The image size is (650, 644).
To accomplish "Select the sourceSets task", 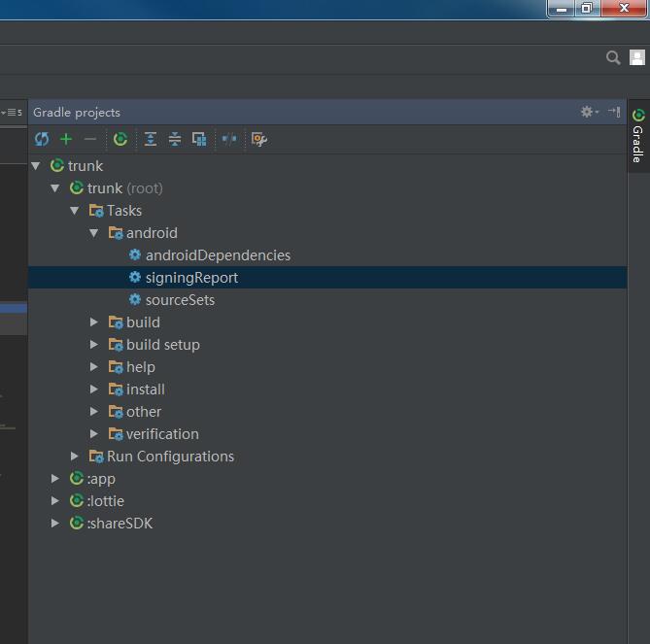I will [x=180, y=300].
